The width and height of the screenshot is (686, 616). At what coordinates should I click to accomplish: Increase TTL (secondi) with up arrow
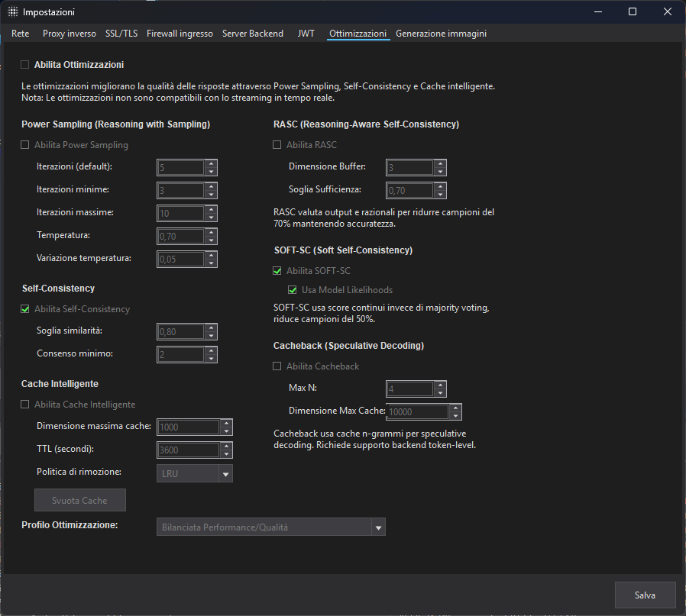(x=227, y=447)
